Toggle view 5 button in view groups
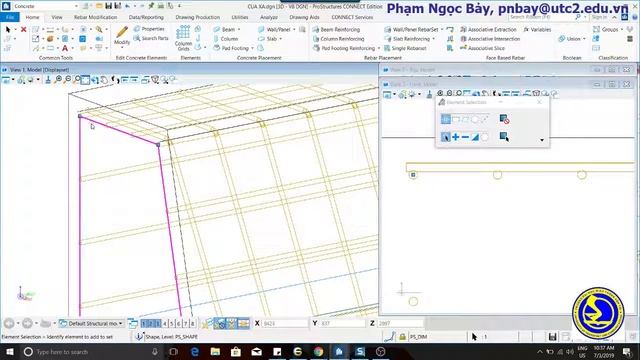This screenshot has width=640, height=360. (172, 324)
